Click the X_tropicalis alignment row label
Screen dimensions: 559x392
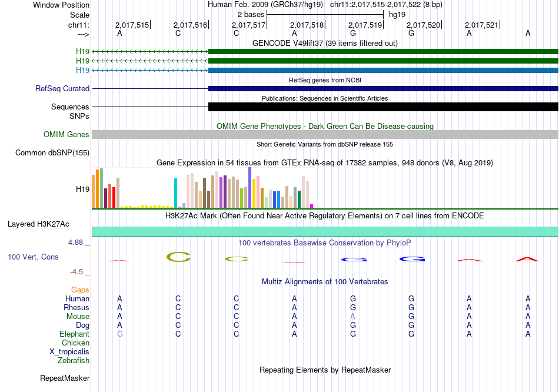click(69, 352)
